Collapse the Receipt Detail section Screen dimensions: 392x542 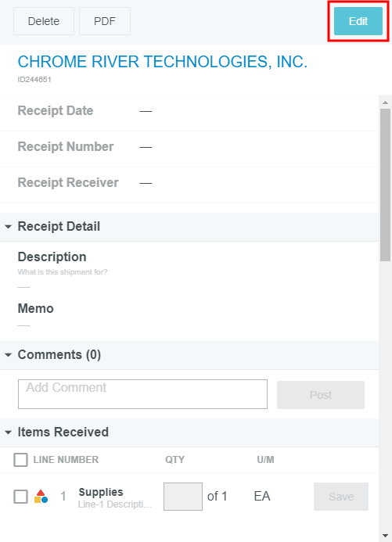pyautogui.click(x=9, y=227)
